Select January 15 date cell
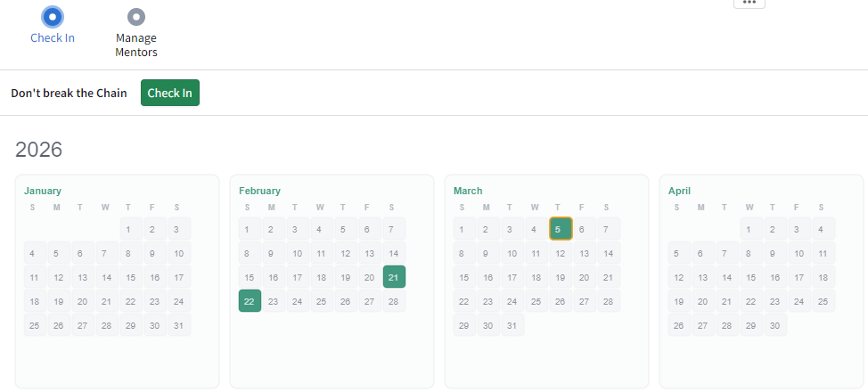 (130, 277)
